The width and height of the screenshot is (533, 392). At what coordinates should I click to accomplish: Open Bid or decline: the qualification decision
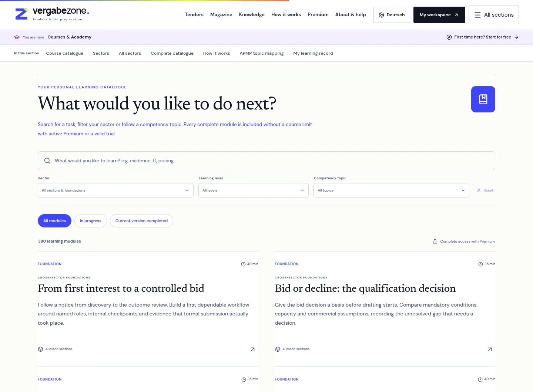click(x=365, y=288)
